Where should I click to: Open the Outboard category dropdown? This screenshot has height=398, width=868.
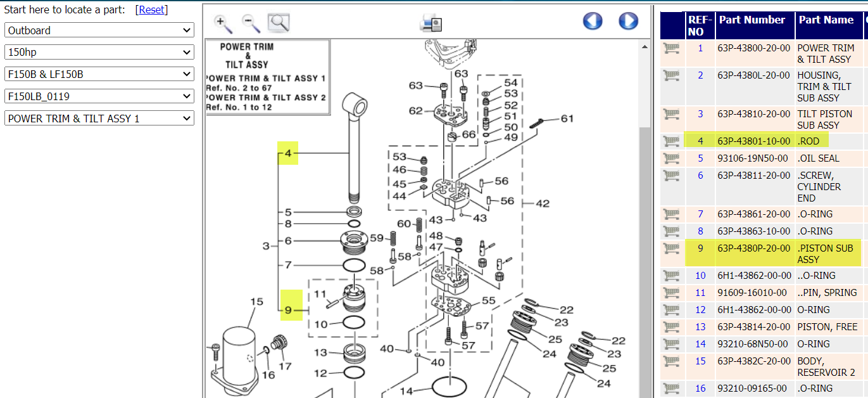99,30
